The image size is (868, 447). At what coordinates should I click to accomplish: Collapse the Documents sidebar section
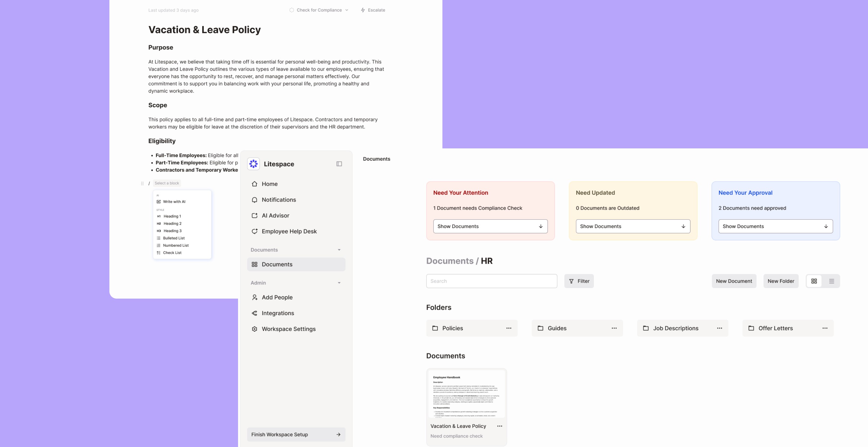point(339,250)
